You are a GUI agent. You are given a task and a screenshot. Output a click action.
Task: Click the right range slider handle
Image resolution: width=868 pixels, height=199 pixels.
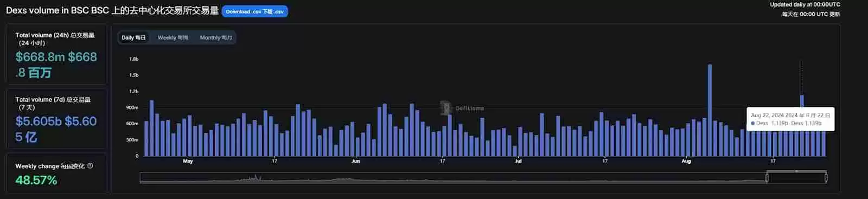(826, 177)
